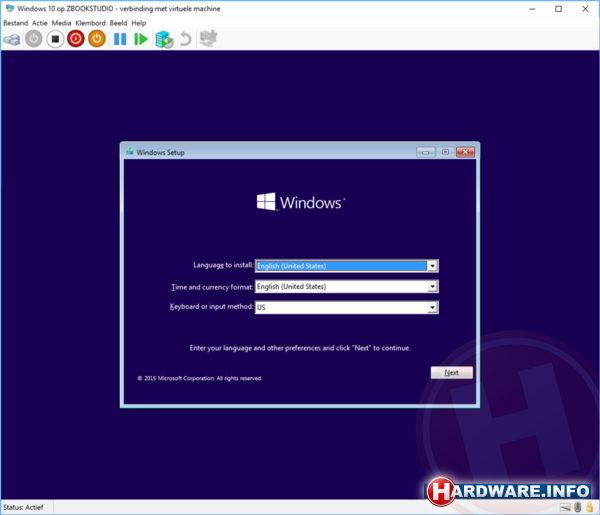The width and height of the screenshot is (600, 515).
Task: Open the Help menu
Action: pos(139,23)
